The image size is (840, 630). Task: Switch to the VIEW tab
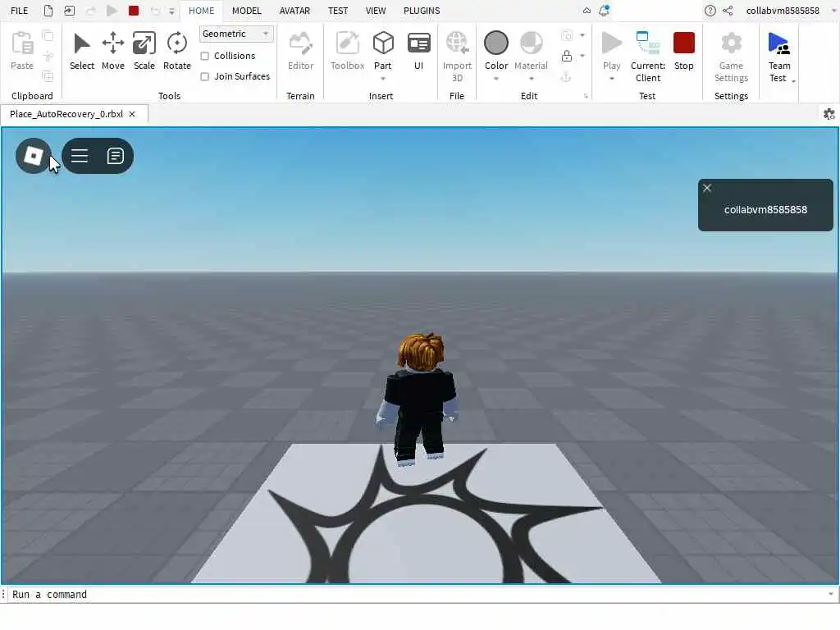tap(376, 11)
